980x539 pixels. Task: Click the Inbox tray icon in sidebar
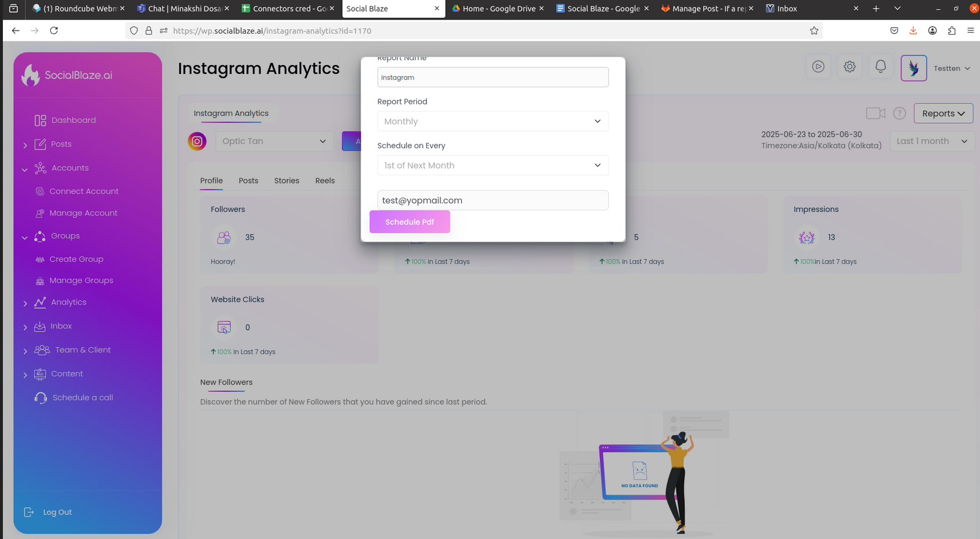pyautogui.click(x=40, y=327)
